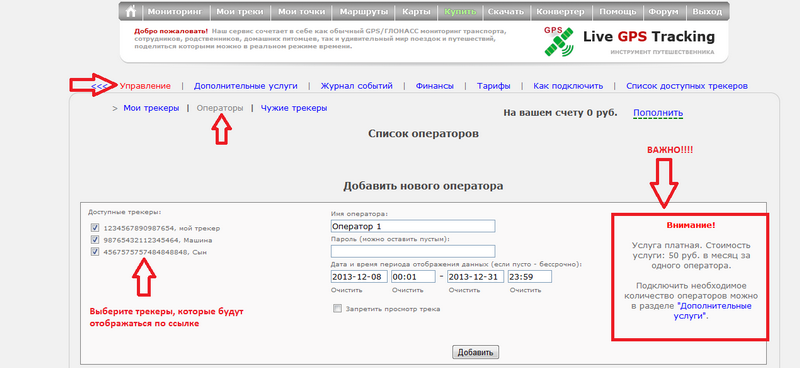Go to the Купить menu item
The width and height of the screenshot is (800, 368).
[460, 11]
